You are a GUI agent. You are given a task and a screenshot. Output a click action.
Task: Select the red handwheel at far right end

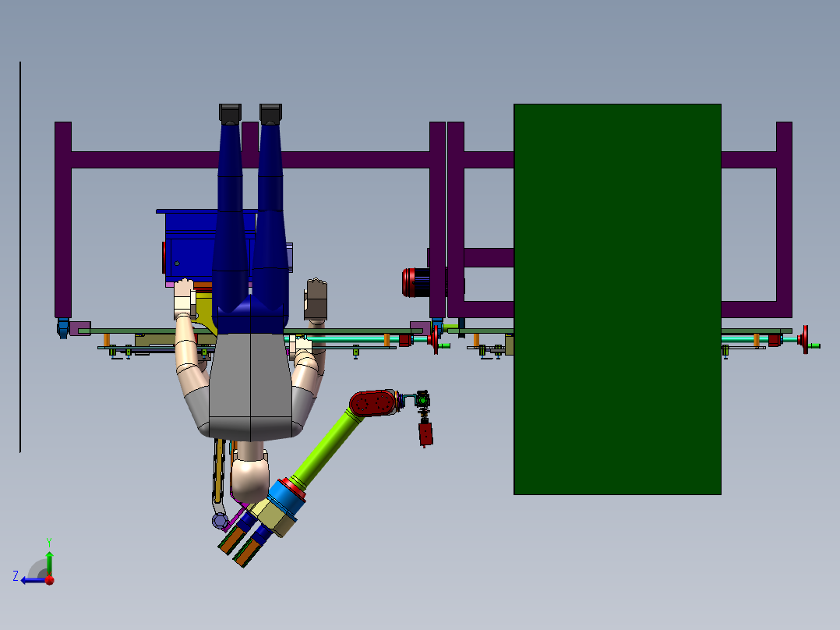[x=805, y=339]
